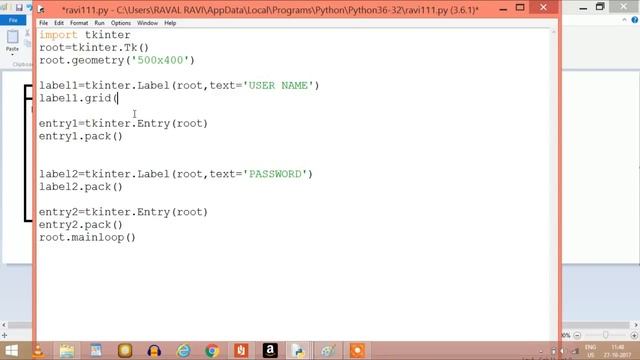This screenshot has height=360, width=640.
Task: Open the Options menu in IDLE
Action: [121, 23]
